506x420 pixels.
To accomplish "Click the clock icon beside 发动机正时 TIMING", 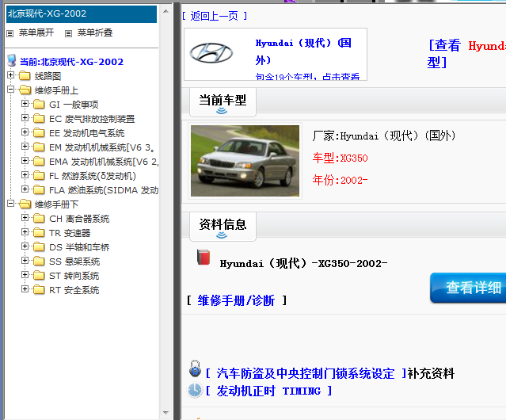I will 195,390.
